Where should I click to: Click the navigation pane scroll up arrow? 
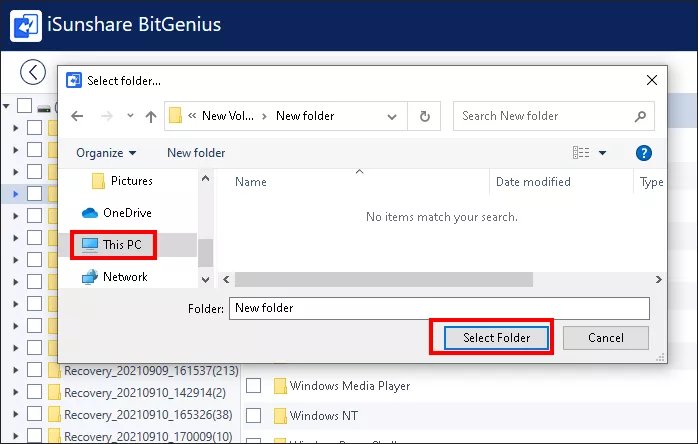205,179
